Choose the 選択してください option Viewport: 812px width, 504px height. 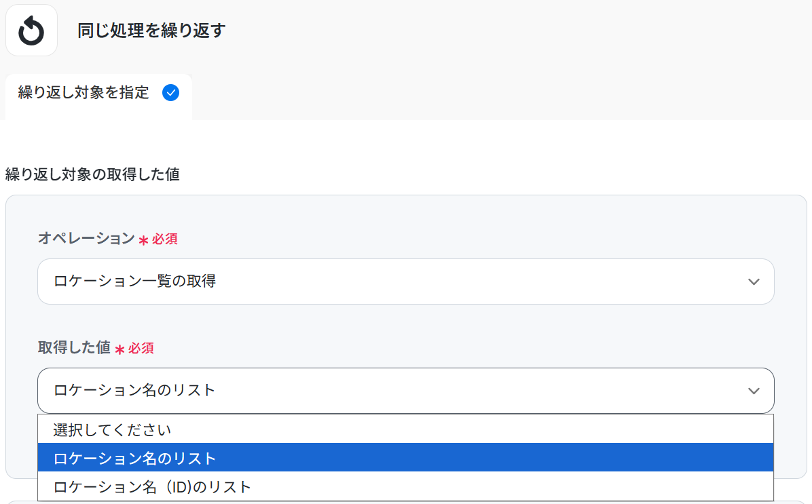point(113,429)
